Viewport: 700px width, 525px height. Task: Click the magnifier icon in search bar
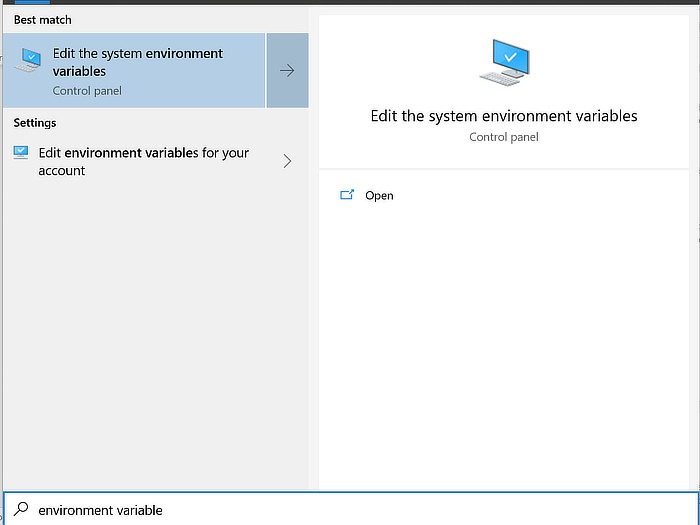point(21,509)
